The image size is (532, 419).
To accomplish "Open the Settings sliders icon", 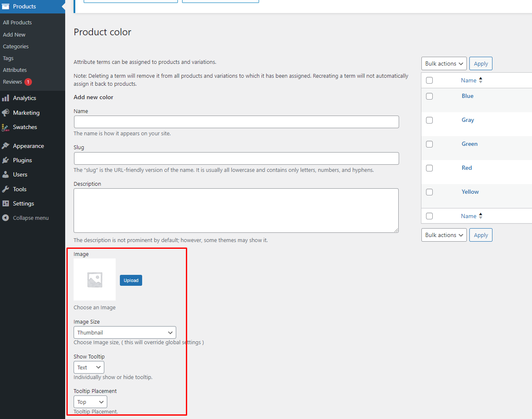I will click(x=5, y=203).
